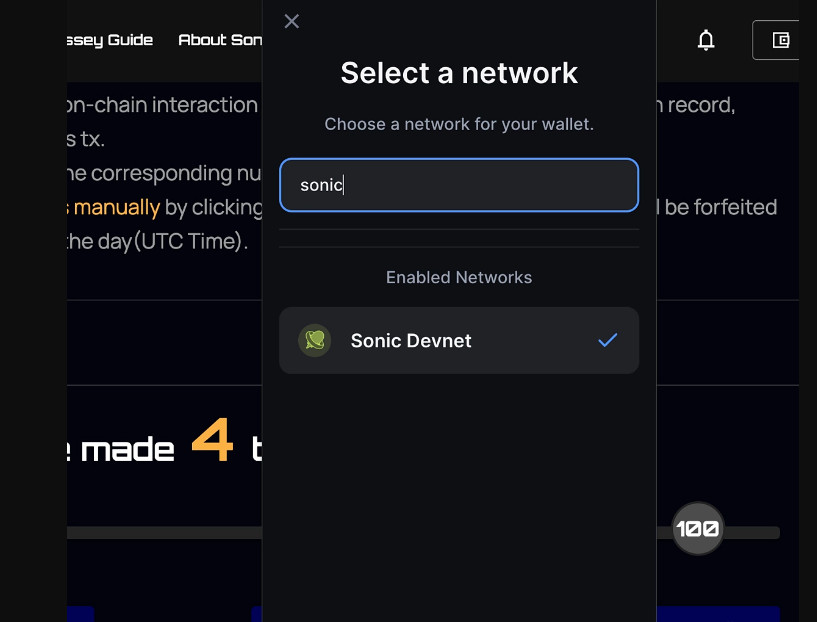Open the Odyssey Guide nav item
The image size is (817, 622).
[110, 40]
